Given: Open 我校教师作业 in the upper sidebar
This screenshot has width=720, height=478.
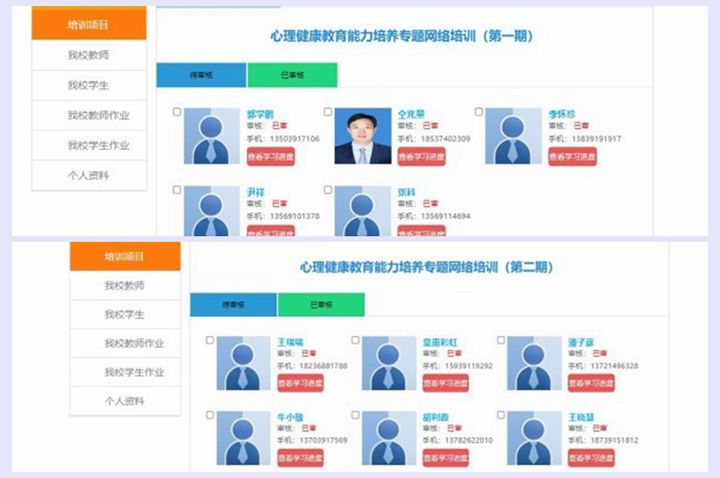Looking at the screenshot, I should point(89,115).
